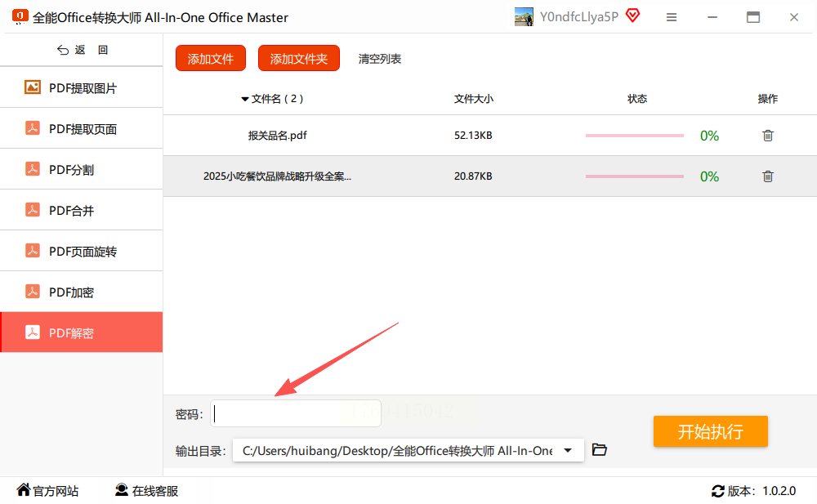Click the back arrow icon beside 返回
The height and width of the screenshot is (504, 817).
pos(63,50)
